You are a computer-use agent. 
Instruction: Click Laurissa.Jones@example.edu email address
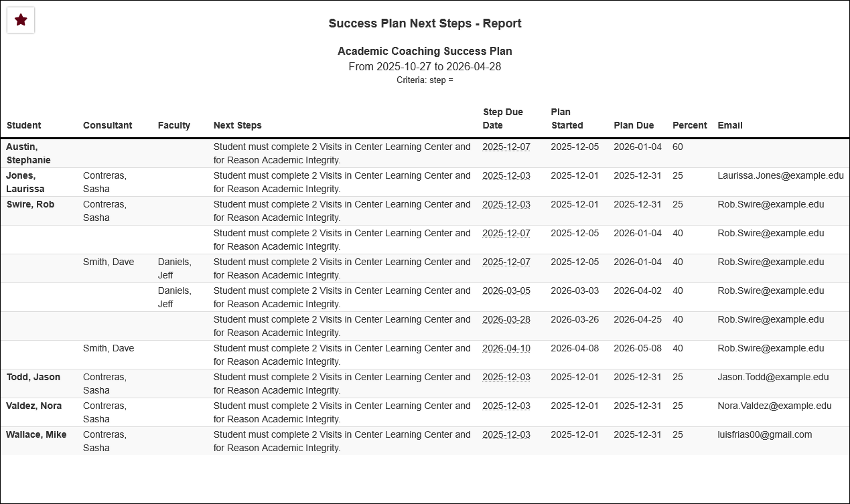[780, 175]
